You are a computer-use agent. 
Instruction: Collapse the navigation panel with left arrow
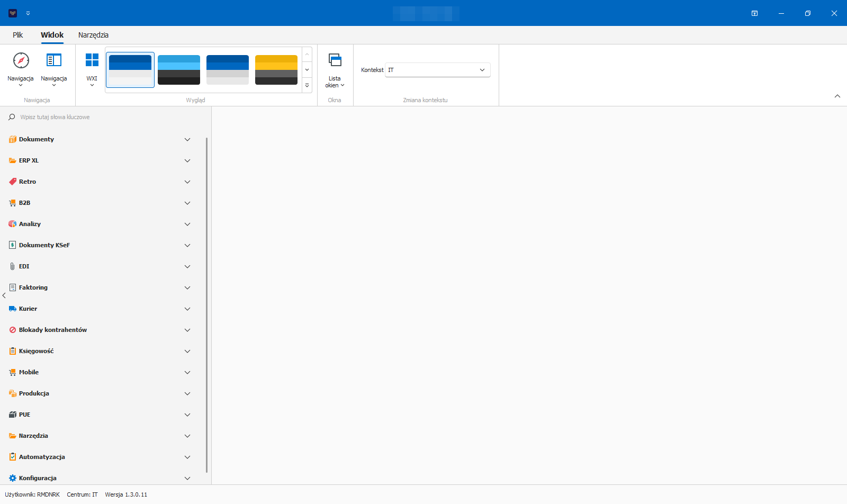(x=4, y=295)
